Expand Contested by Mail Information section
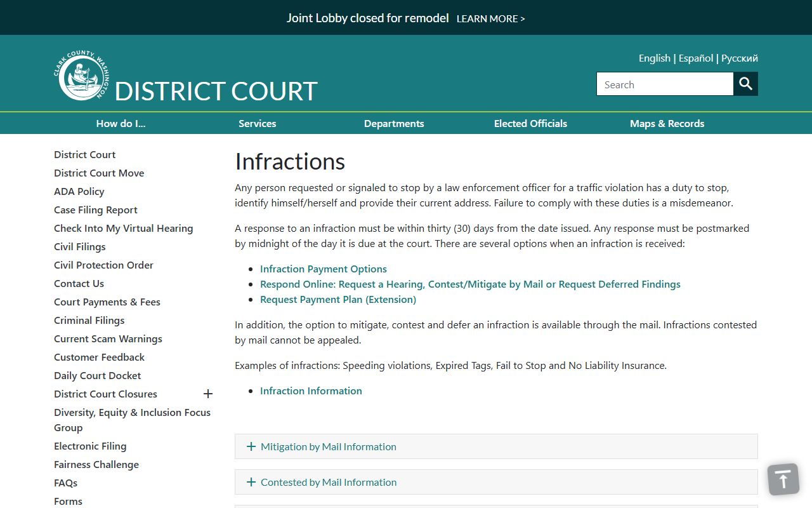The height and width of the screenshot is (508, 812). 496,482
